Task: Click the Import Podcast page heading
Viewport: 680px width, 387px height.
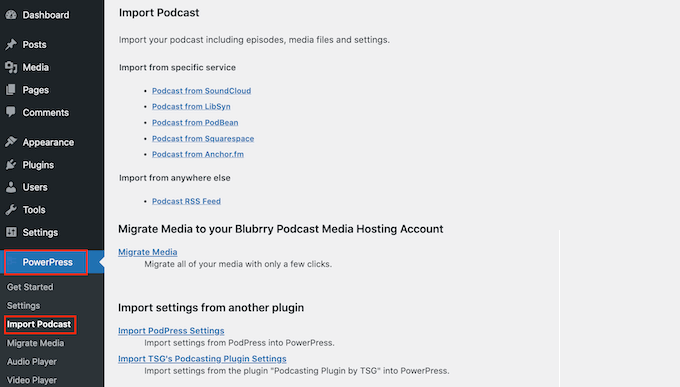Action: click(x=159, y=13)
